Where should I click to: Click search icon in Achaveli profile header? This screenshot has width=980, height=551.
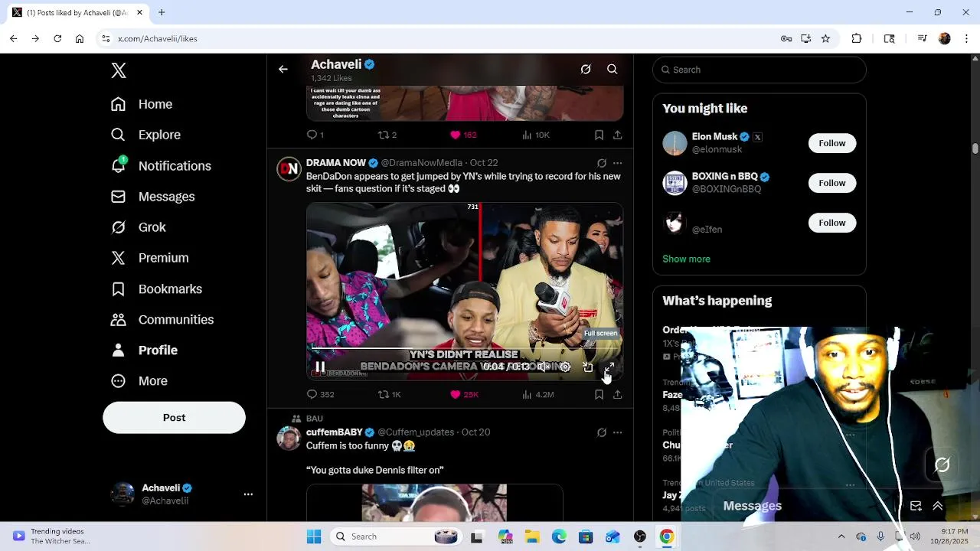coord(612,69)
